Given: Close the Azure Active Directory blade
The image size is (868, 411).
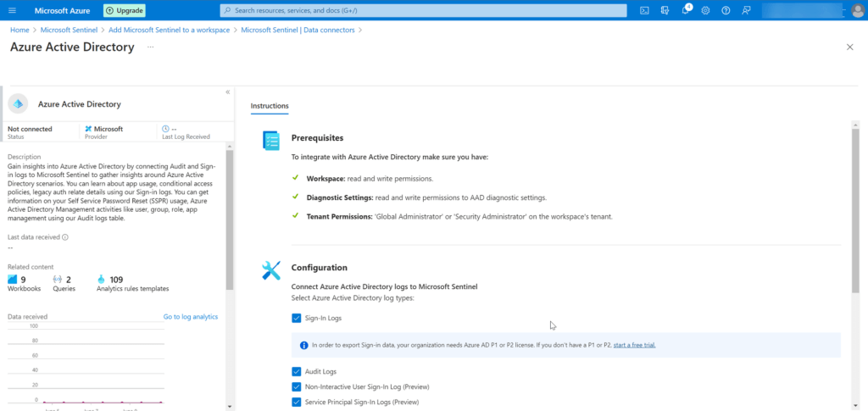Looking at the screenshot, I should click(x=849, y=47).
